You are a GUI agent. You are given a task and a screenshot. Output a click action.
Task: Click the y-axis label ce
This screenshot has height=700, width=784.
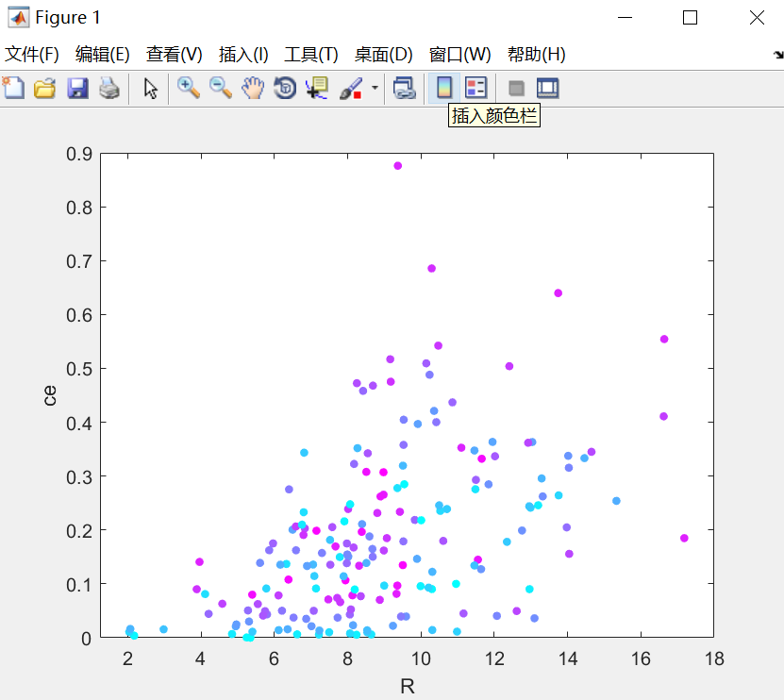50,395
